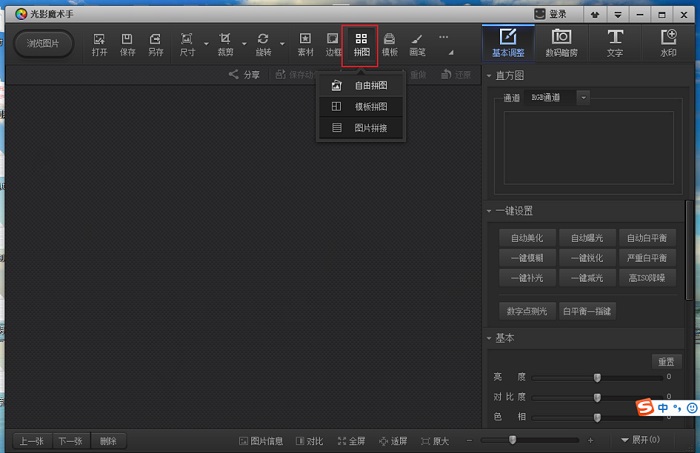Choose 自由拼图 from the collage menu
The image size is (700, 453).
tap(361, 85)
